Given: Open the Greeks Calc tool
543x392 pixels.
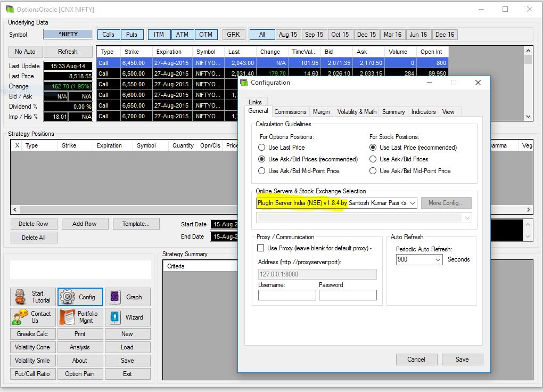Looking at the screenshot, I should [32, 334].
